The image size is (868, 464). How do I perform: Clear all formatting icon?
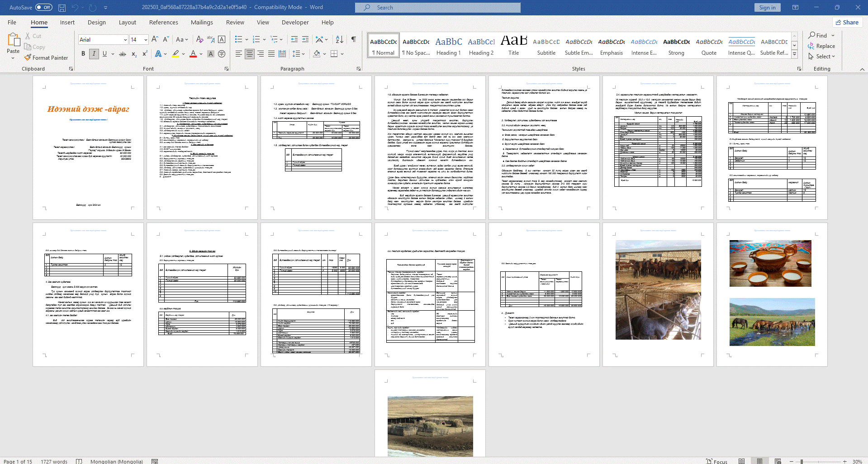[199, 39]
